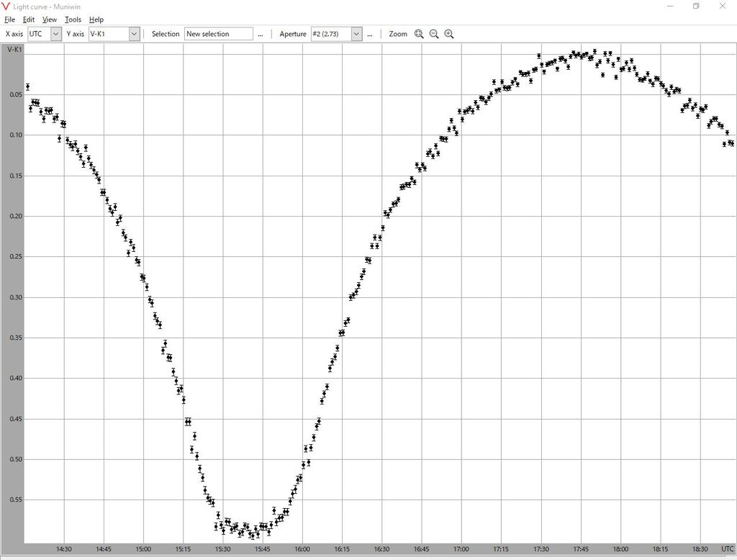Minimize the Light curve window
The width and height of the screenshot is (737, 560).
669,6
